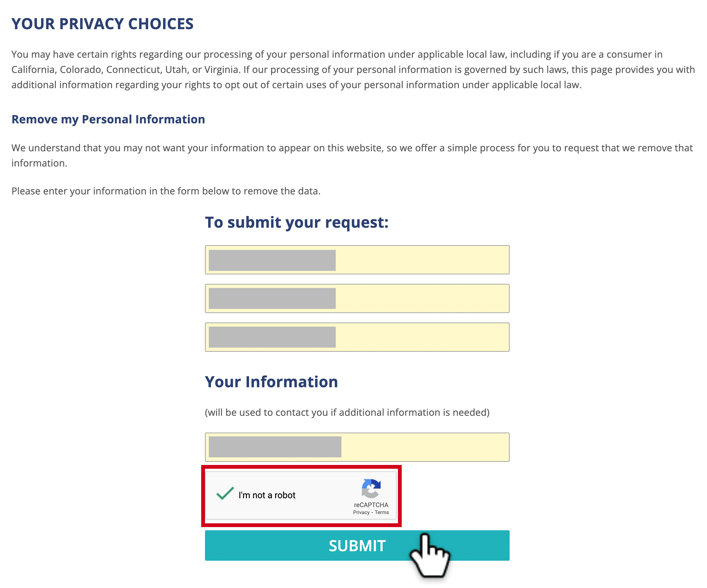Click the teal SUBMIT button
707x588 pixels.
[x=357, y=545]
